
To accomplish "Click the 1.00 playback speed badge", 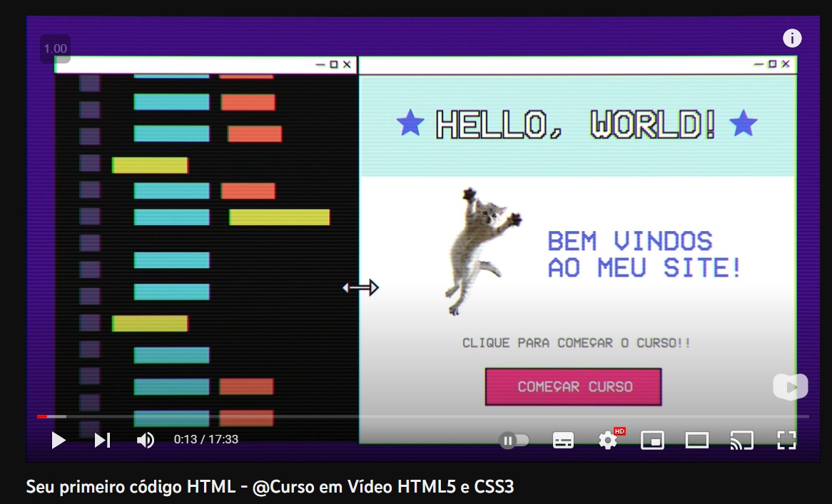I will (x=55, y=48).
